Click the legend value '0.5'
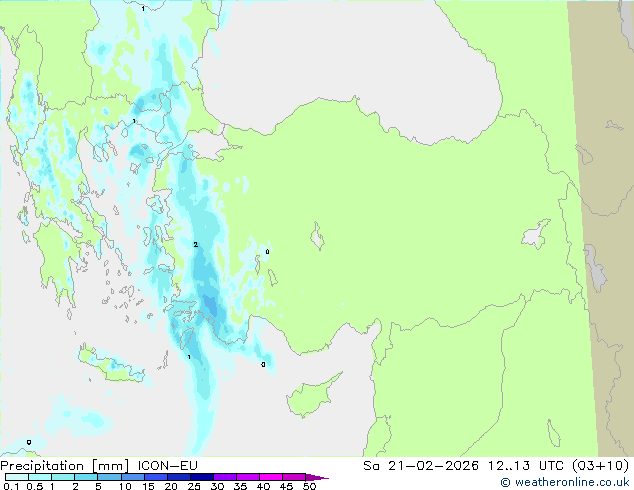This screenshot has width=634, height=490. click(x=34, y=486)
